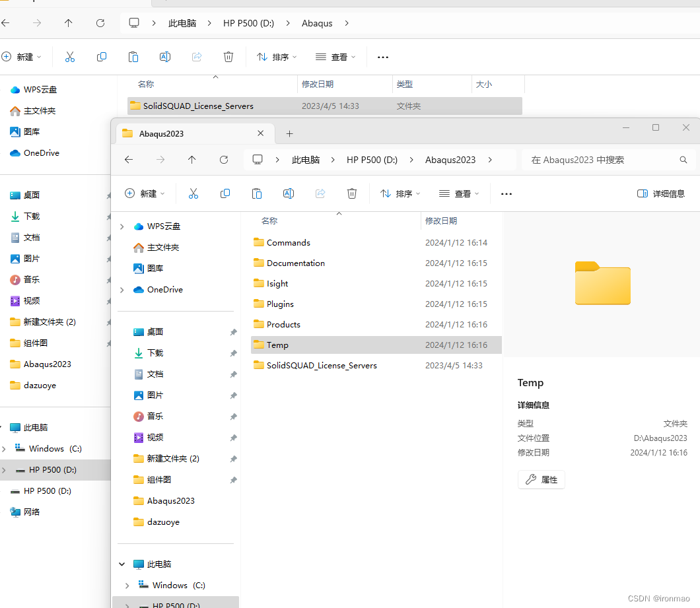
Task: Click HP P500 (D:) in the Abaqus2023 address bar
Action: pyautogui.click(x=372, y=160)
